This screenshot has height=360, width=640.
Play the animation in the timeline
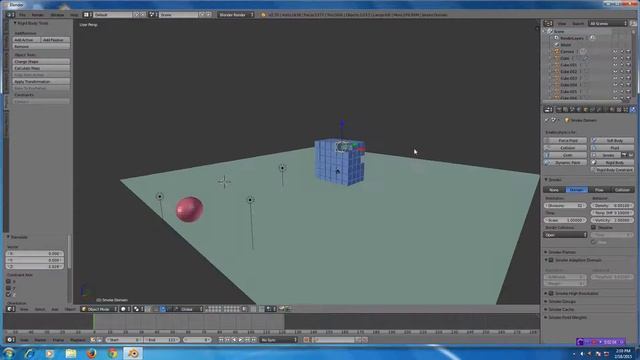(x=241, y=340)
